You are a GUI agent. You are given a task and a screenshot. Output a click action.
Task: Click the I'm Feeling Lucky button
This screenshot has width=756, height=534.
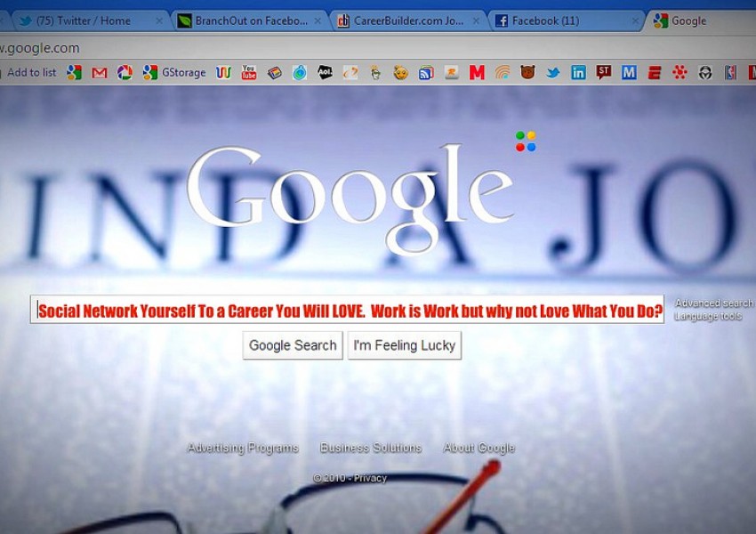404,345
